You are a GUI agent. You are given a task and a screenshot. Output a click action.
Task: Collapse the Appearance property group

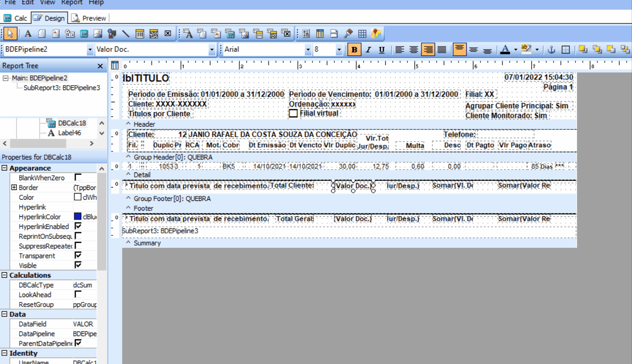click(4, 168)
